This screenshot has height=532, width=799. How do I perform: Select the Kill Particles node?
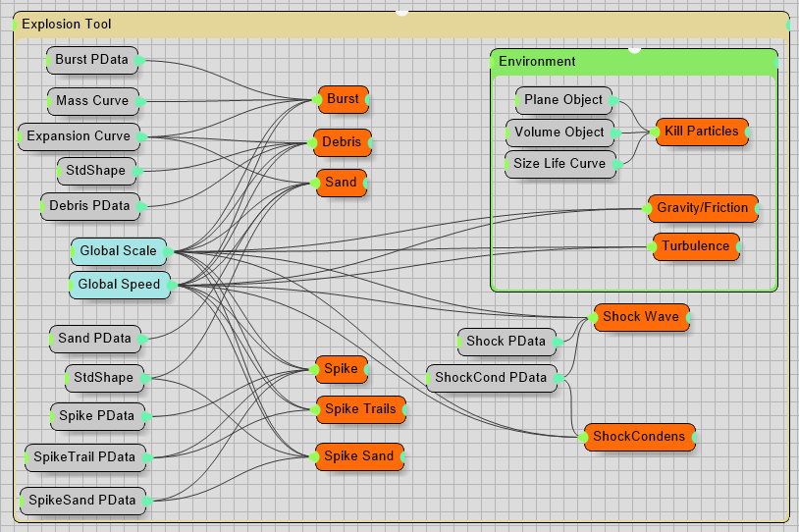pyautogui.click(x=701, y=132)
